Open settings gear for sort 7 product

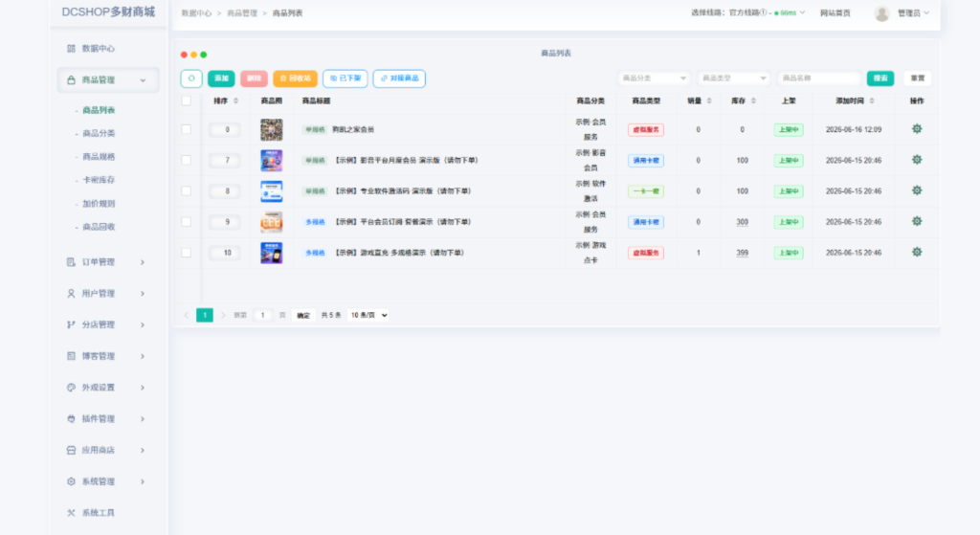point(917,160)
